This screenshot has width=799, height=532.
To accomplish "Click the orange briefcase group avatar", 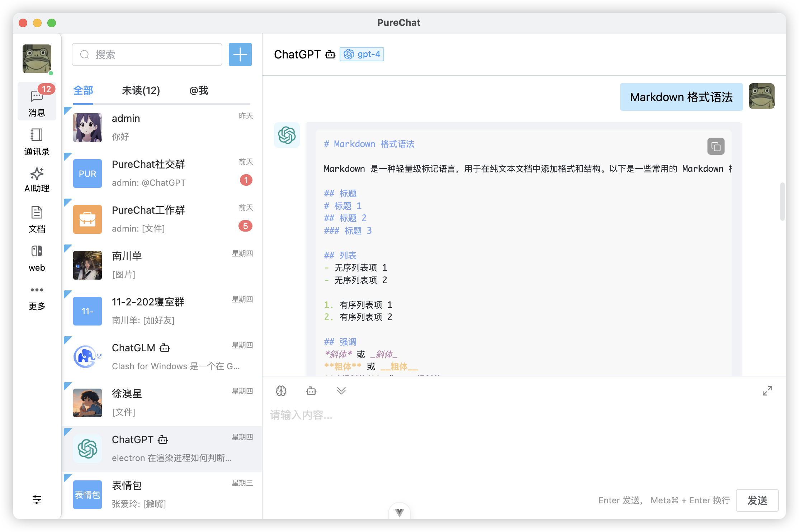I will point(88,219).
